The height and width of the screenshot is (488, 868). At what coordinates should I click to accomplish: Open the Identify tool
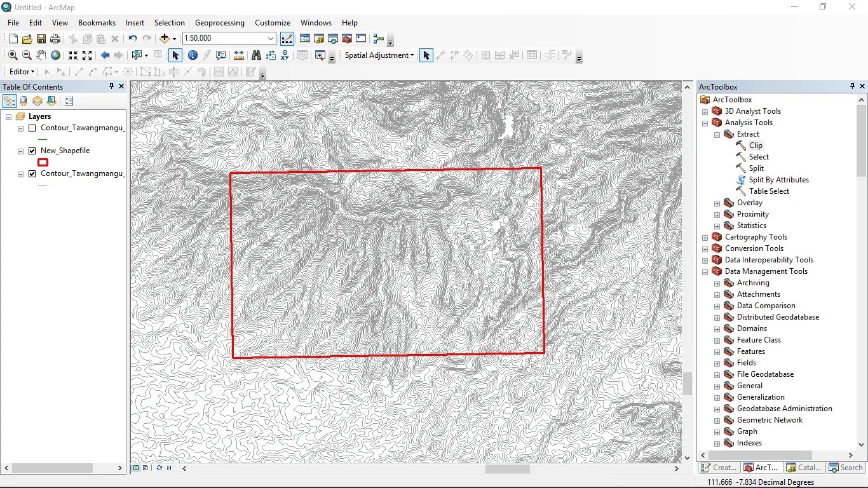coord(192,55)
